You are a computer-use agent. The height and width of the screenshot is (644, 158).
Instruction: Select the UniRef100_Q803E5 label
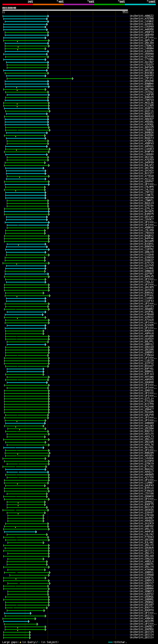pyautogui.click(x=142, y=287)
